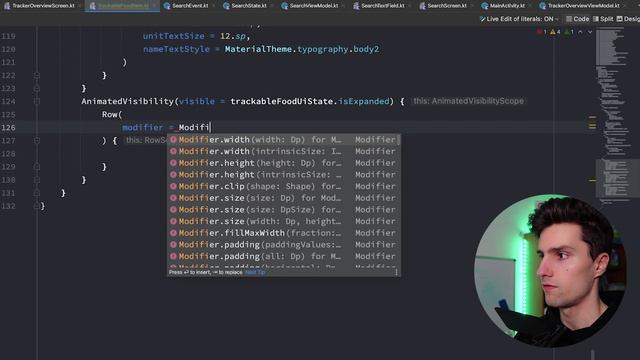
Task: Collapse fold marker at line 132
Action: (37, 206)
